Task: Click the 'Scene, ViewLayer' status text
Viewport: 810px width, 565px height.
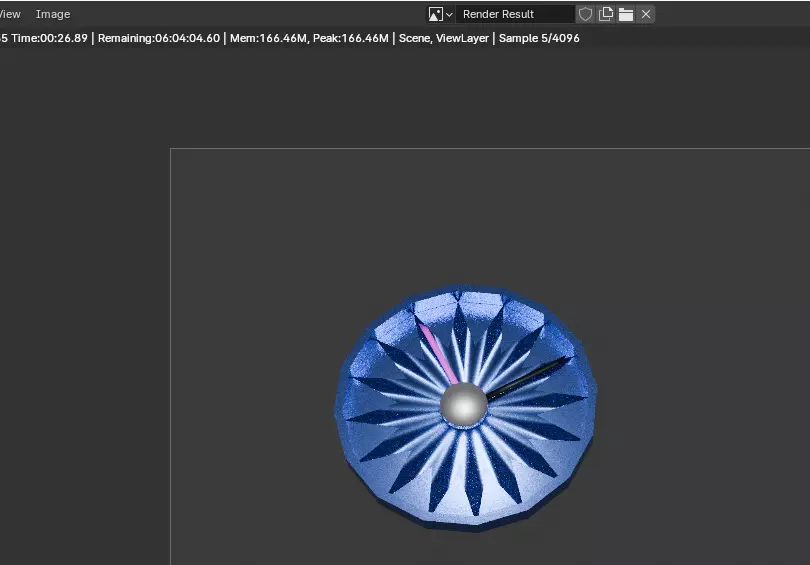Action: 443,38
